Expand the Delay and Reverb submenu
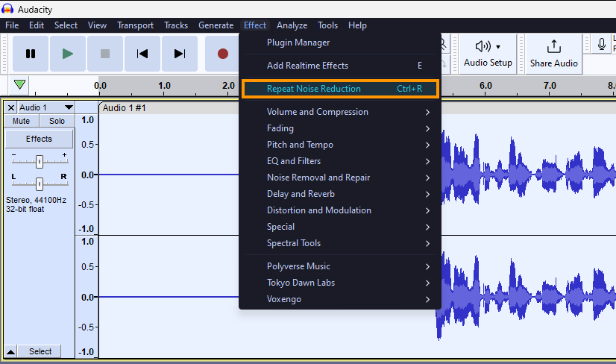Image resolution: width=616 pixels, height=364 pixels. point(340,194)
